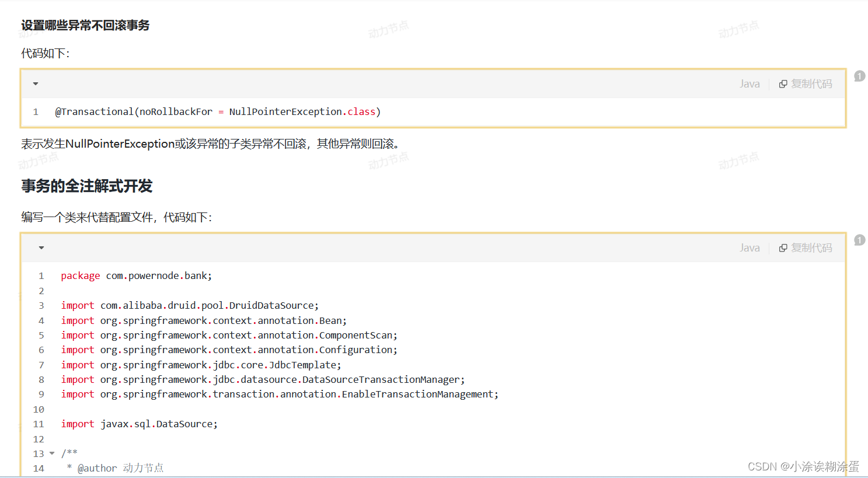Click line number 13 in the gutter

click(x=39, y=453)
